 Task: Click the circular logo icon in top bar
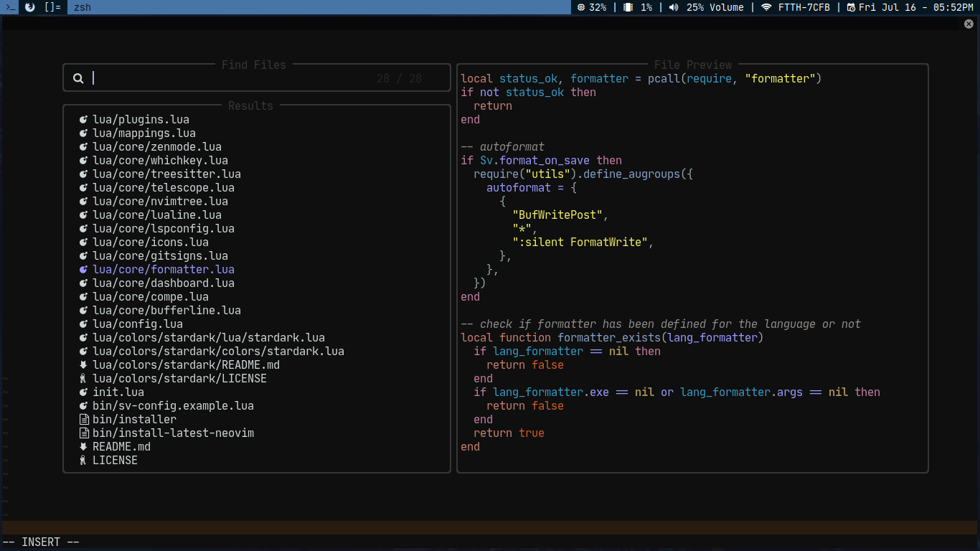point(29,7)
